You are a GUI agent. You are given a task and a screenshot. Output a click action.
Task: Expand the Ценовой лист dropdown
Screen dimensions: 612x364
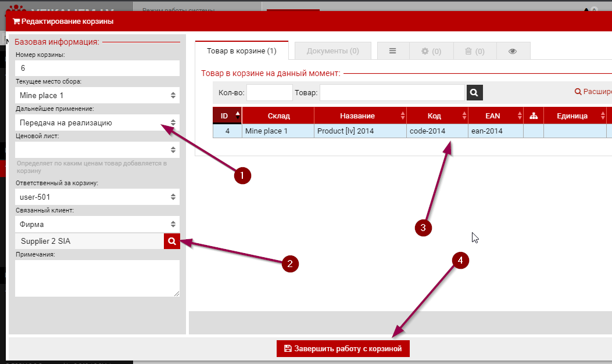point(97,150)
